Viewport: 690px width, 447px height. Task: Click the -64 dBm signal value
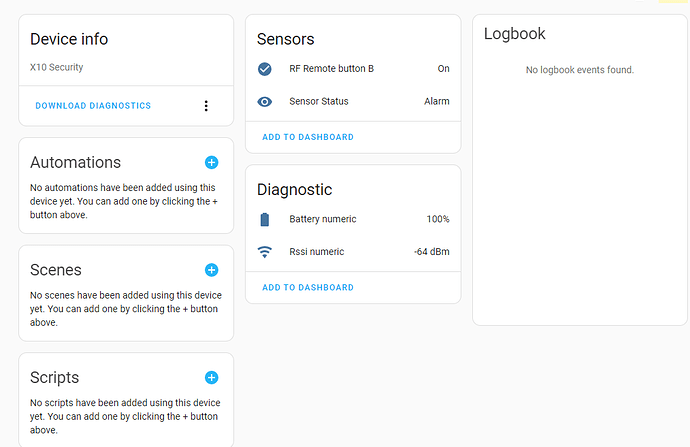point(432,252)
